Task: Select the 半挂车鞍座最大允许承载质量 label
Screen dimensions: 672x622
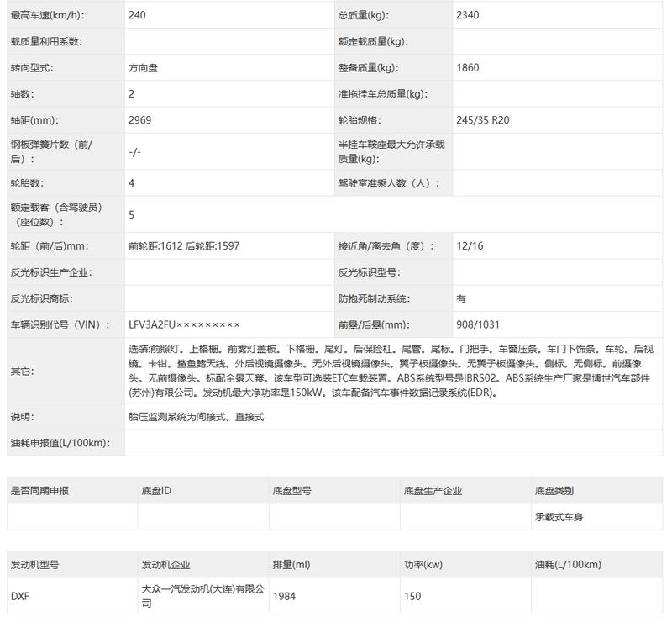Action: (x=391, y=151)
